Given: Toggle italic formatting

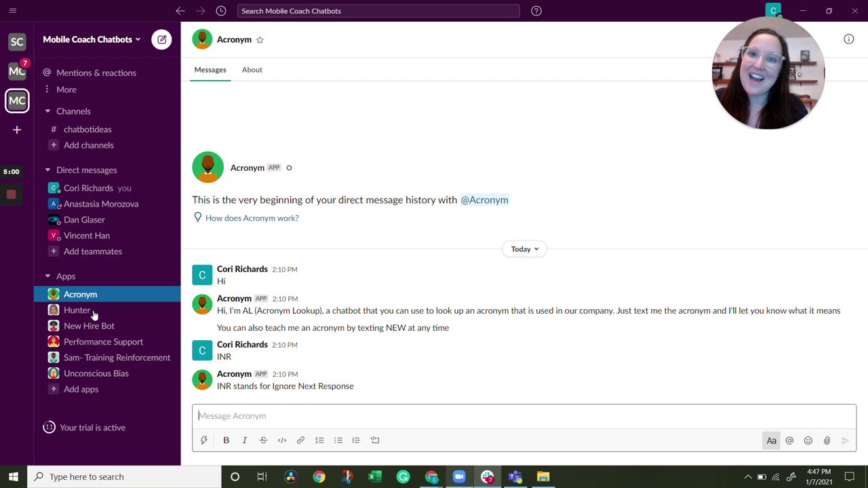Looking at the screenshot, I should [245, 440].
